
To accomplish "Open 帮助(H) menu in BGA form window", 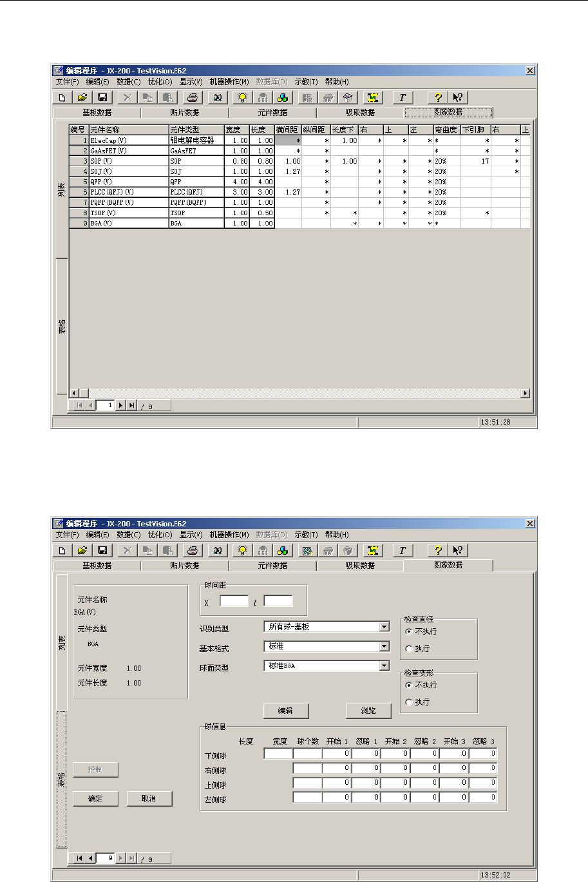I will click(337, 535).
